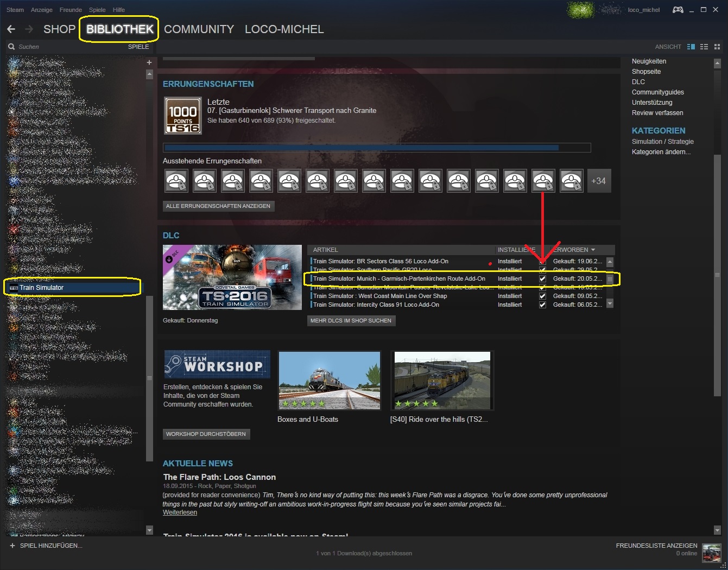Open the Unterstützung link
The image size is (728, 570).
pos(652,103)
